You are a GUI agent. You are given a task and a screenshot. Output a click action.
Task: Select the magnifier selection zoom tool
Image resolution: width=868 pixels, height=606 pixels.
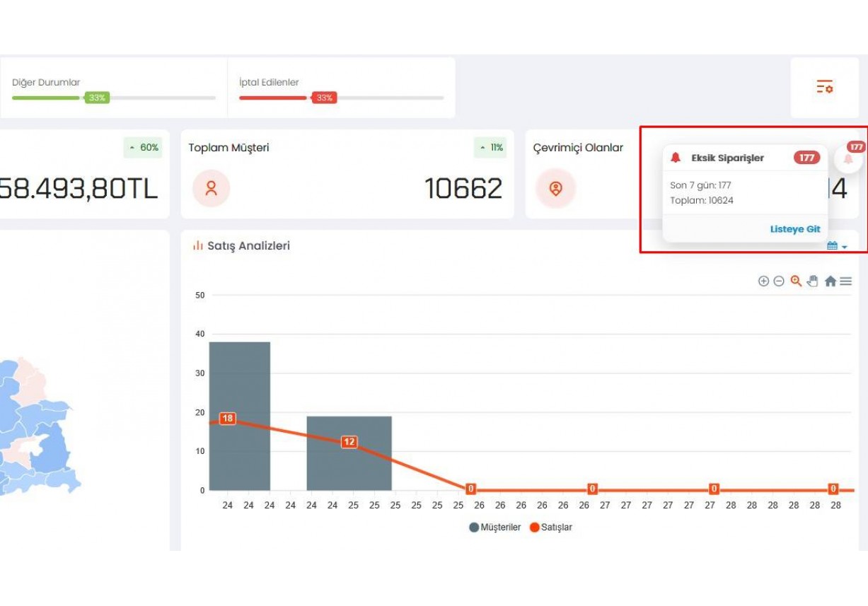[796, 281]
